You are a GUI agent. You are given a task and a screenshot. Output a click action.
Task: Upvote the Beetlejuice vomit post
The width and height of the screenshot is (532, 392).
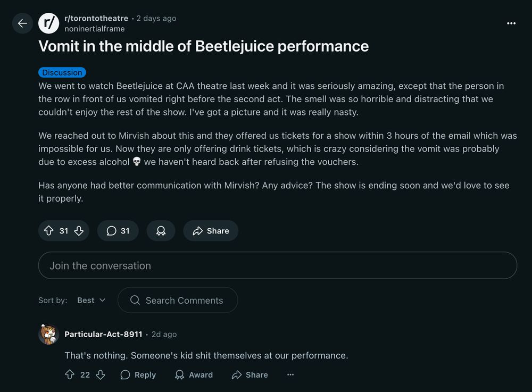49,231
